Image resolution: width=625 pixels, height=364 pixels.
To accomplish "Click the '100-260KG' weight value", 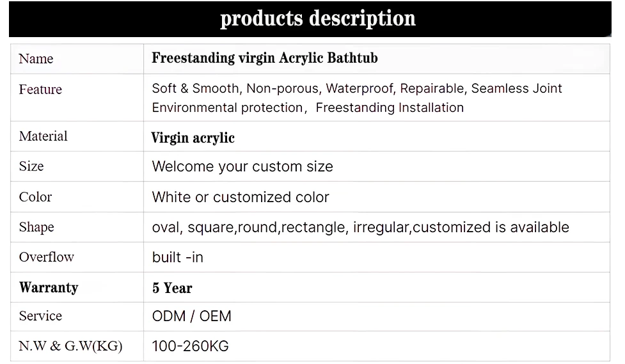I will (190, 346).
